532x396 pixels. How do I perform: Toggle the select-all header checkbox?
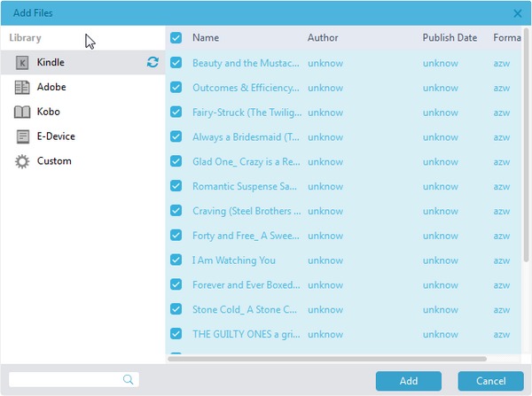(x=176, y=38)
